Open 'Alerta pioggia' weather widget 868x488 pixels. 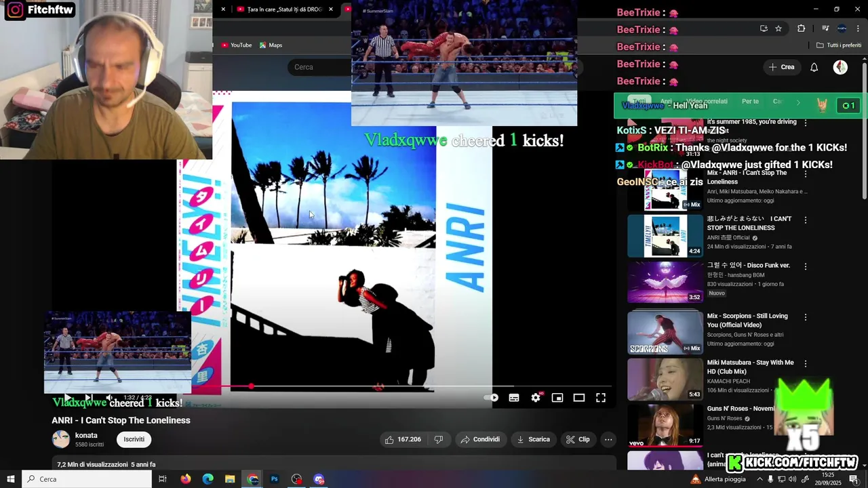pos(718,479)
